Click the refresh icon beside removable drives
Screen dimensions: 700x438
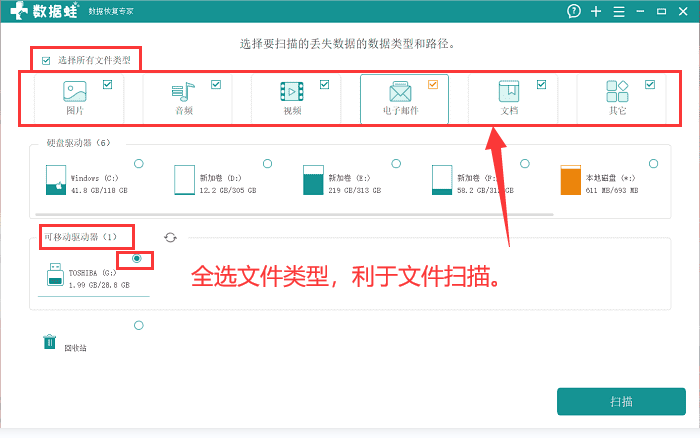pos(171,237)
